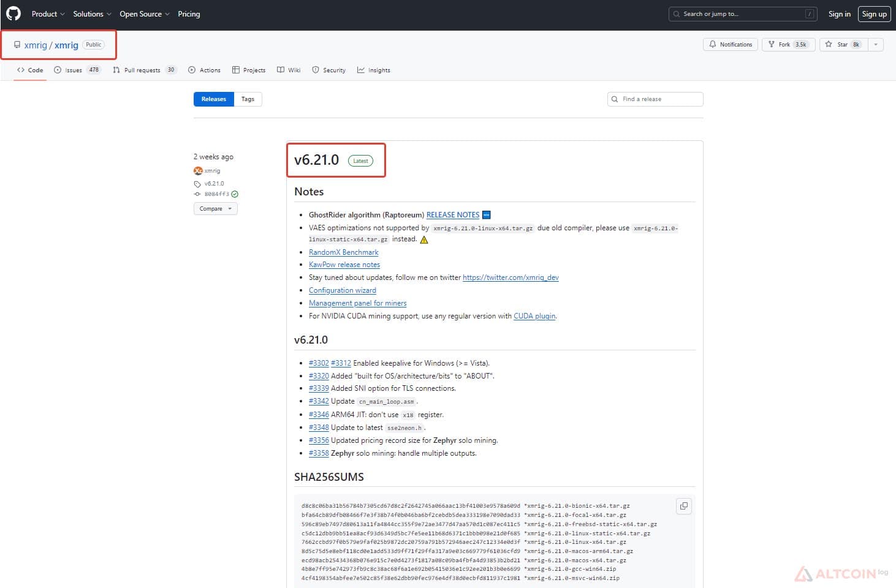The width and height of the screenshot is (896, 588).
Task: Open the xmrig owner link
Action: (36, 45)
